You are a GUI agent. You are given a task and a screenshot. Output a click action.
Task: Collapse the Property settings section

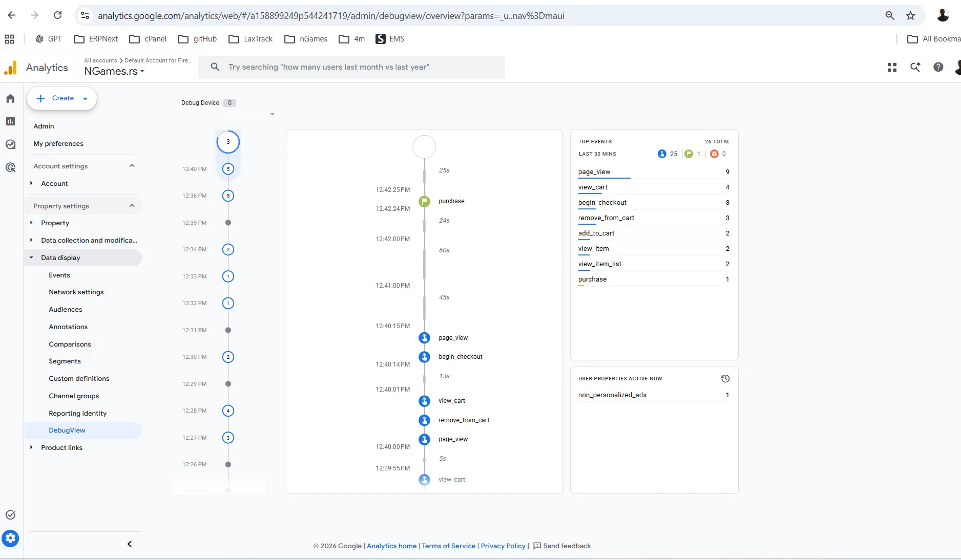tap(132, 206)
